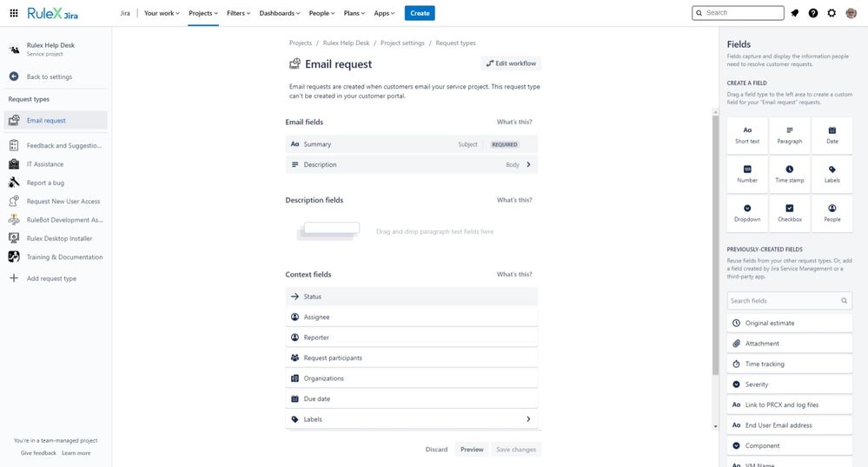Open the Projects dropdown menu
868x467 pixels.
coord(203,13)
